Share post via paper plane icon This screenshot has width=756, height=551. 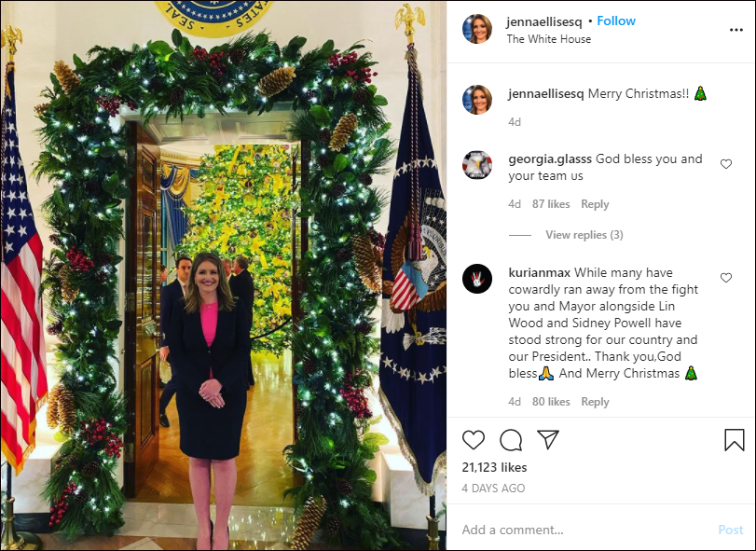[548, 440]
